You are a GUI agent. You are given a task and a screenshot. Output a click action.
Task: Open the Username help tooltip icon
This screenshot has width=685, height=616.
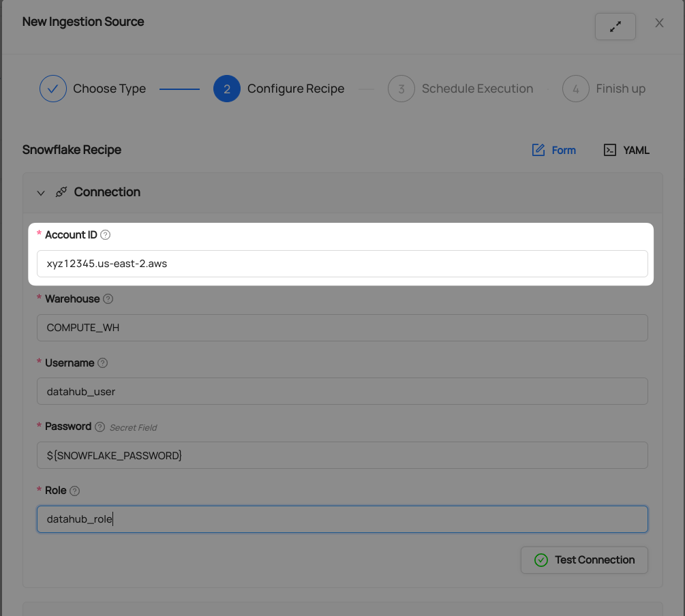pos(103,363)
